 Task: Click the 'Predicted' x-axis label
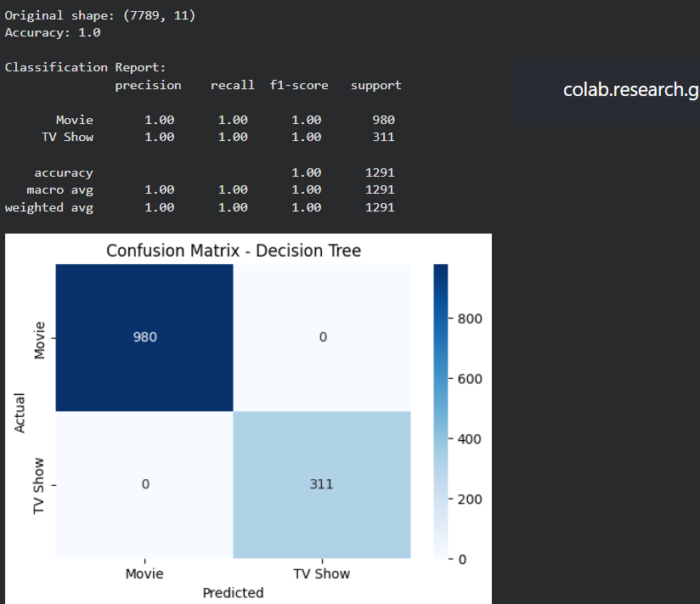pyautogui.click(x=233, y=592)
